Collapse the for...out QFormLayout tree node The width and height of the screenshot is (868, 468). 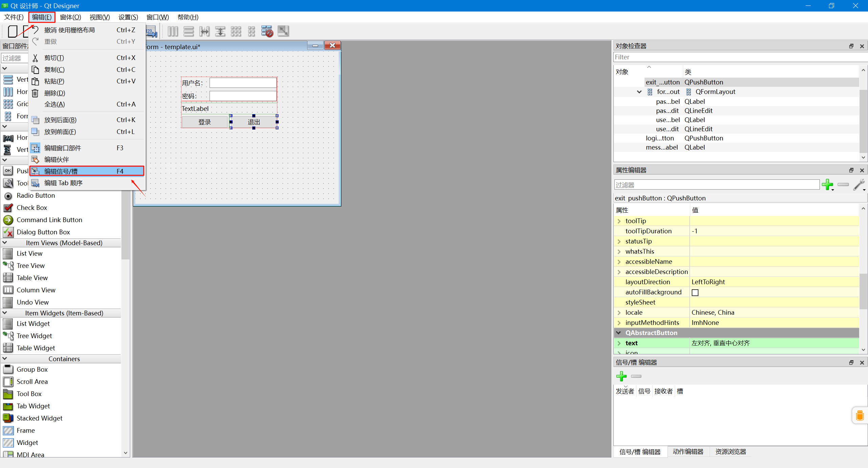coord(639,92)
